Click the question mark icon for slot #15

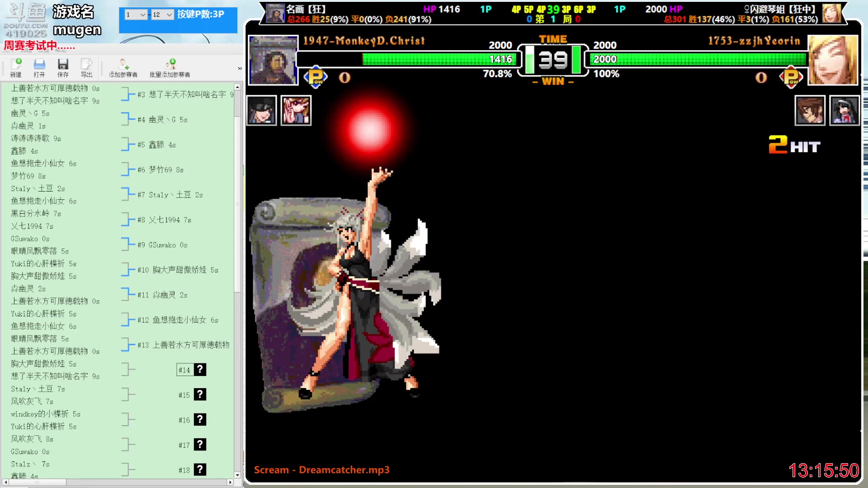[x=200, y=394]
